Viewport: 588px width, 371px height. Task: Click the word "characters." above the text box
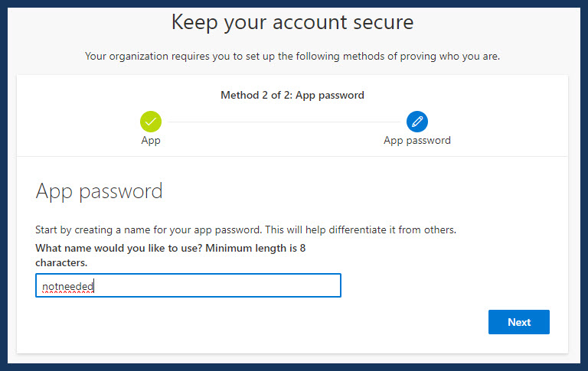(x=61, y=262)
